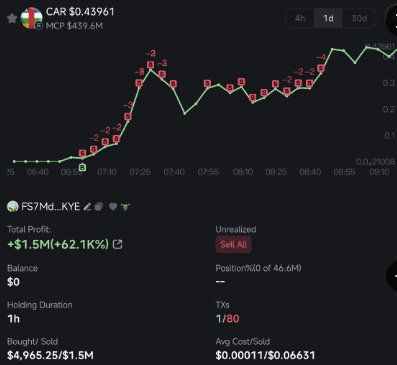The height and width of the screenshot is (365, 397).
Task: Click the FS7Md...KYE wallet address text
Action: 51,207
